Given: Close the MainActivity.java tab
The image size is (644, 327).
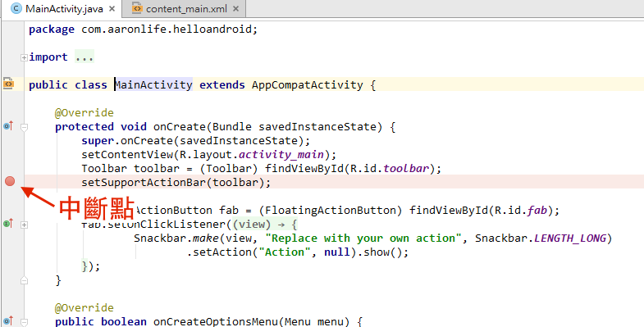Looking at the screenshot, I should pos(112,9).
